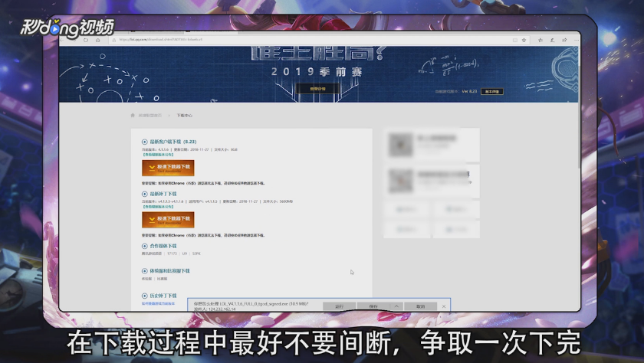Open the reading view icon in address bar
Image resolution: width=644 pixels, height=363 pixels.
pos(514,40)
